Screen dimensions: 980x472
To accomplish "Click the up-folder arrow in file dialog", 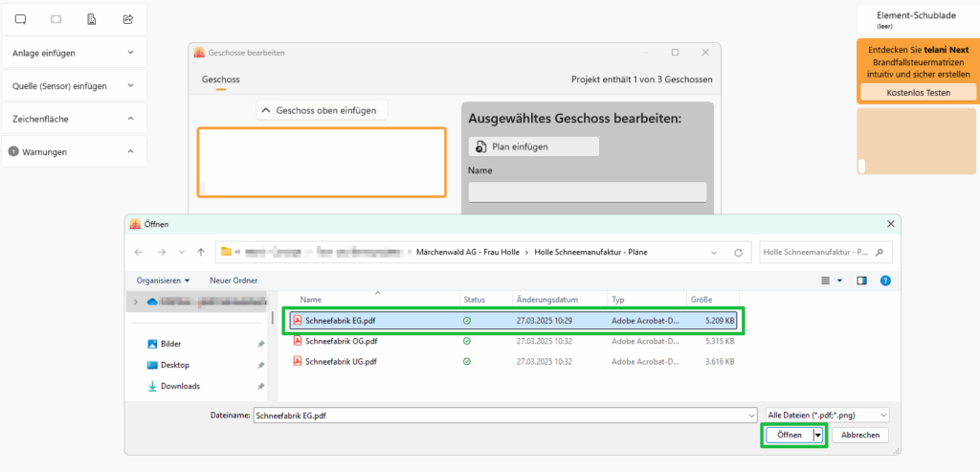I will tap(200, 252).
